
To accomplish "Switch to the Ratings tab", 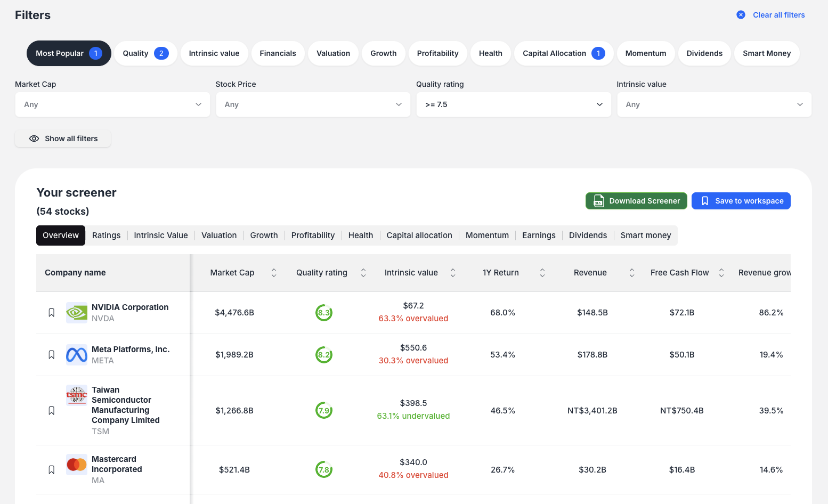I will pyautogui.click(x=106, y=235).
